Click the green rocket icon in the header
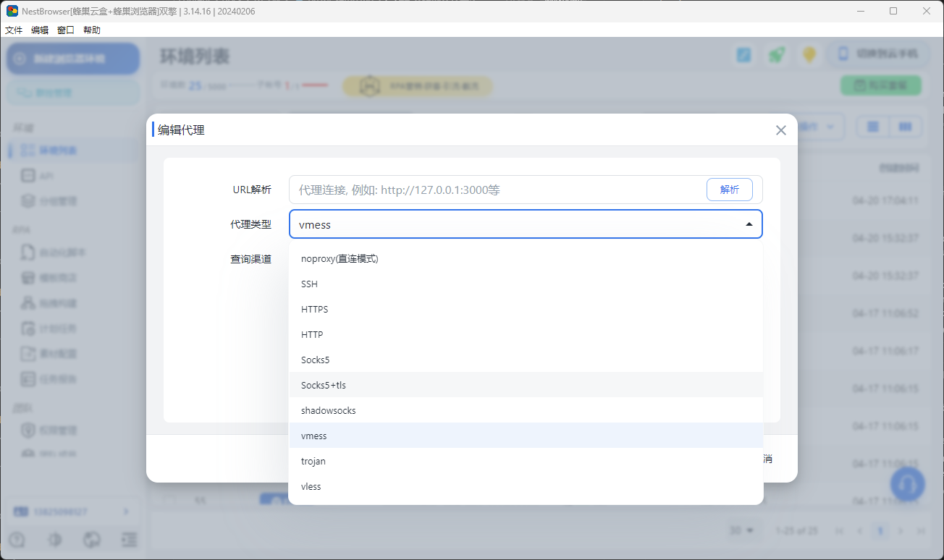Screen dimensions: 944x560 pyautogui.click(x=777, y=54)
